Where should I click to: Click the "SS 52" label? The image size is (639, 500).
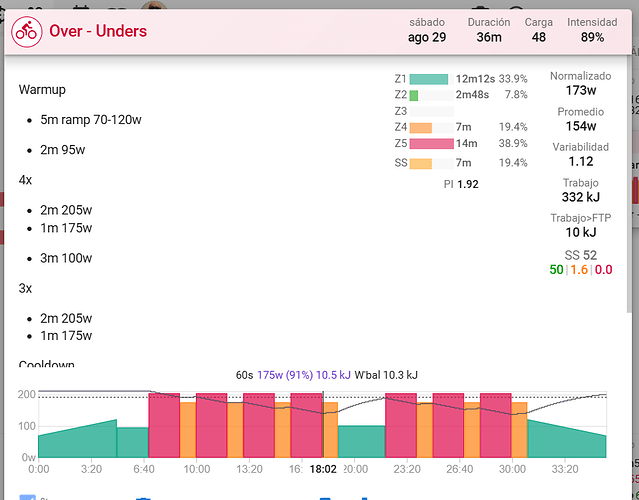(x=581, y=256)
